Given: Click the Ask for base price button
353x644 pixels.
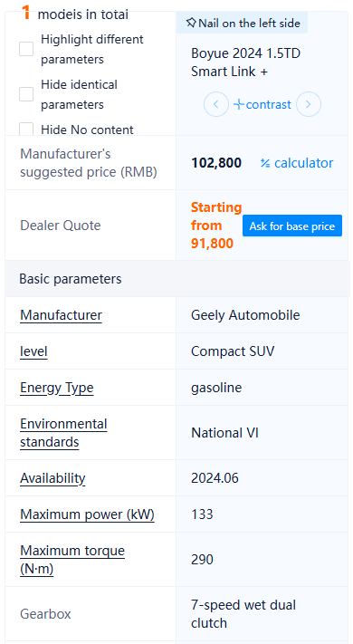Looking at the screenshot, I should (x=292, y=226).
